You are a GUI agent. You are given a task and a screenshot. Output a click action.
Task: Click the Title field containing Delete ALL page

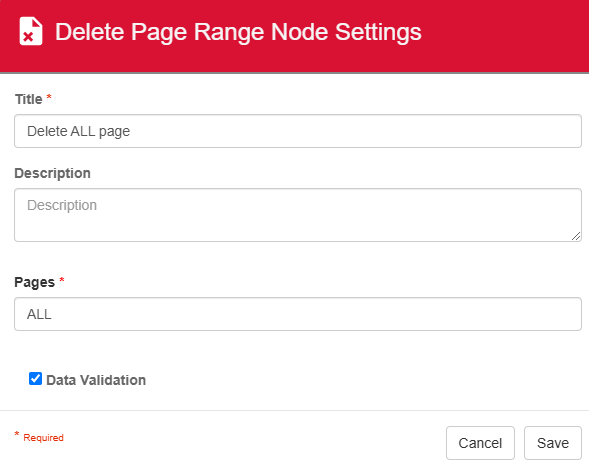point(298,131)
